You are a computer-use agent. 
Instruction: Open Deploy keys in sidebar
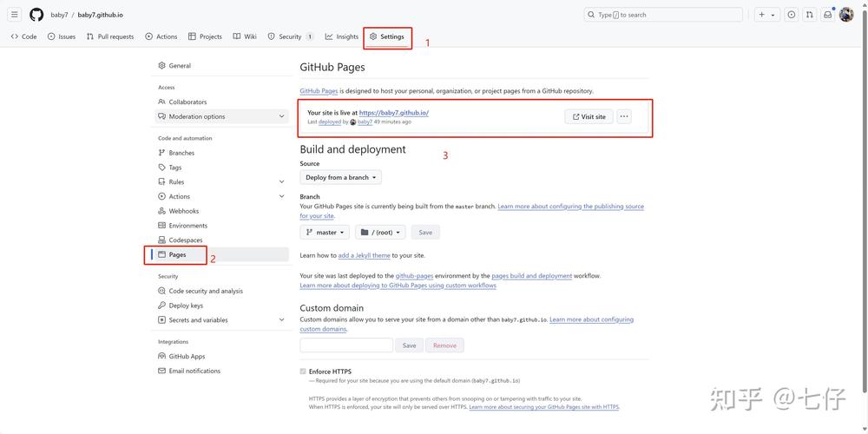[x=221, y=306]
